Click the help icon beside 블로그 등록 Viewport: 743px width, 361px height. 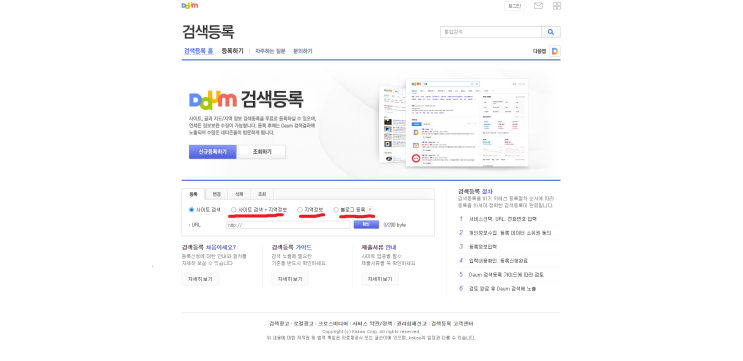pyautogui.click(x=370, y=209)
